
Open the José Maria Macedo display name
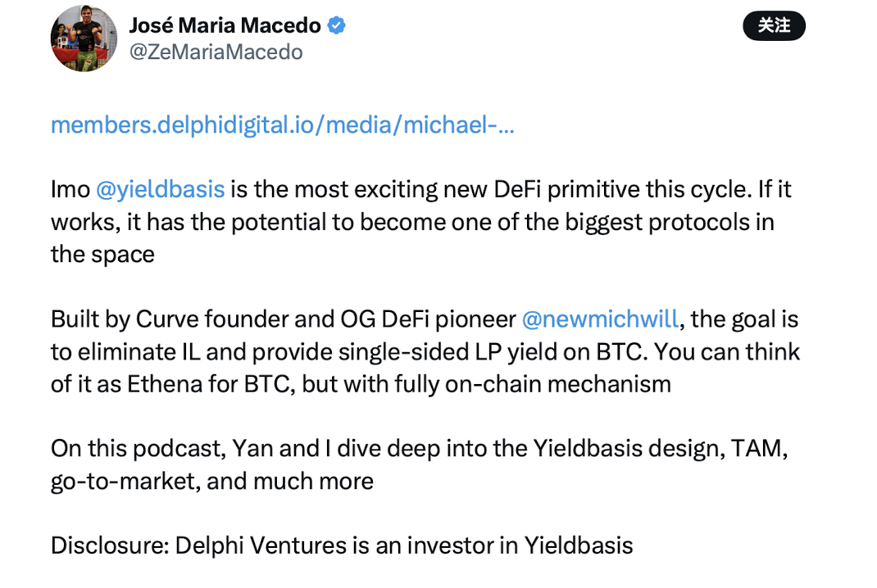225,25
